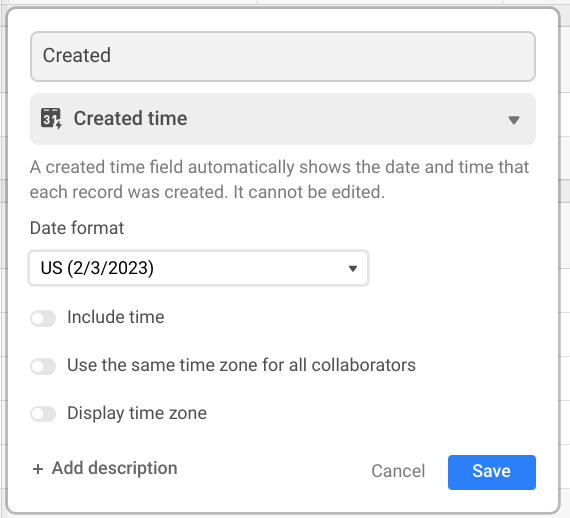Click the Use the same time zone label
Viewport: 570px width, 518px height.
tap(241, 365)
